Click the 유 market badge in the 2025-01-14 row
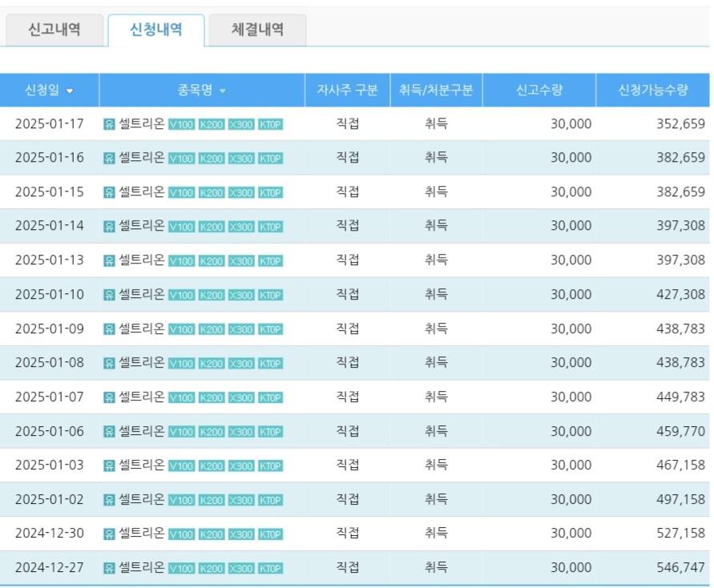Screen dimensions: 714x588 coord(109,226)
